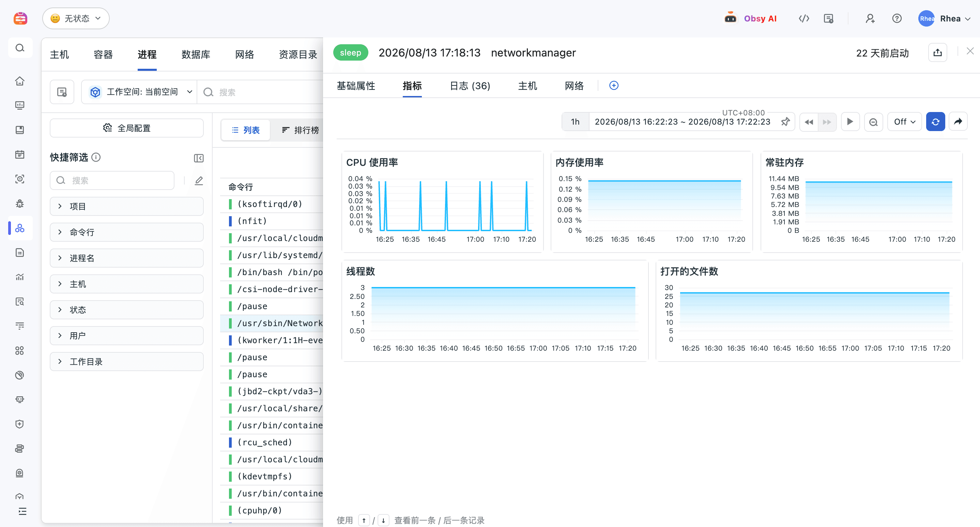Select the (cpuhp/0) process row
Viewport: 980px width, 527px height.
click(272, 510)
